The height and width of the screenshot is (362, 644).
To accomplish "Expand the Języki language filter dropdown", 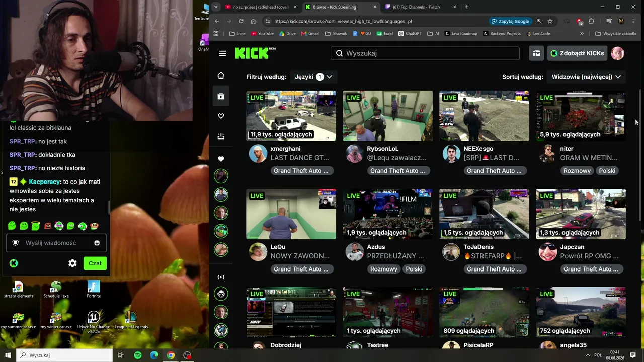I will [313, 77].
